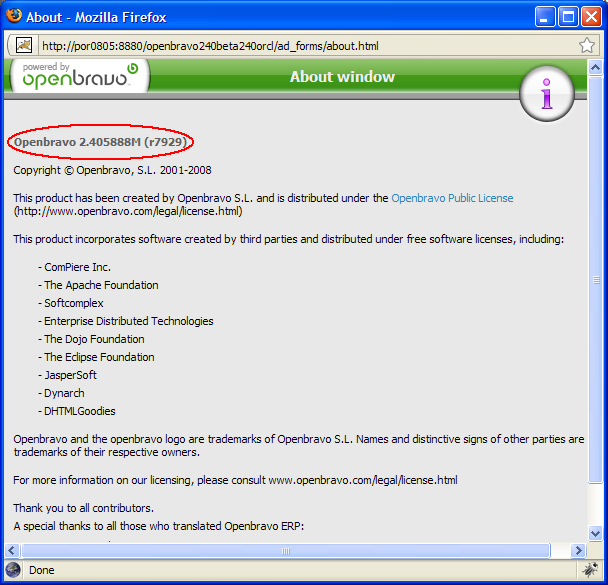Click the vertical scrollbar down arrow
Image resolution: width=608 pixels, height=585 pixels.
tap(595, 533)
